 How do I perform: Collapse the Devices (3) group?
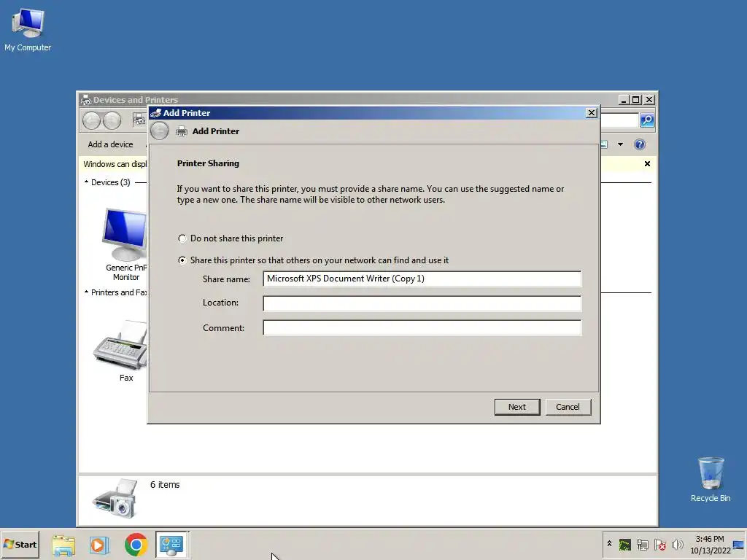86,182
